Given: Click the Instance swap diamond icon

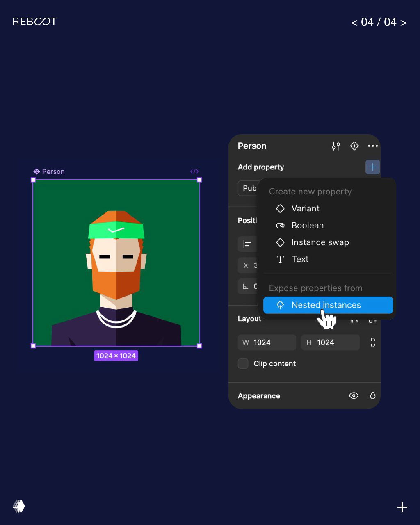Looking at the screenshot, I should [280, 242].
